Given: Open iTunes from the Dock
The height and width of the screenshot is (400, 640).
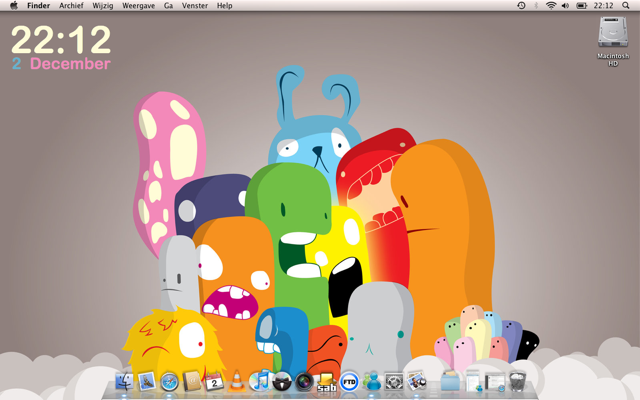Looking at the screenshot, I should [259, 381].
